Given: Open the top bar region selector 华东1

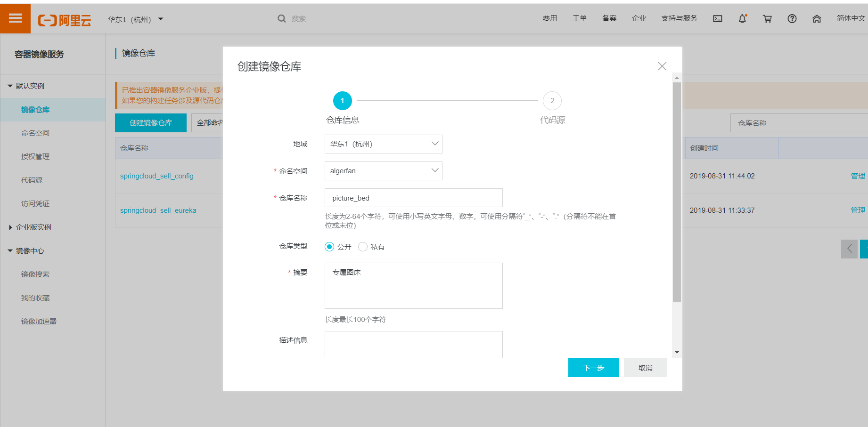Looking at the screenshot, I should coord(135,19).
